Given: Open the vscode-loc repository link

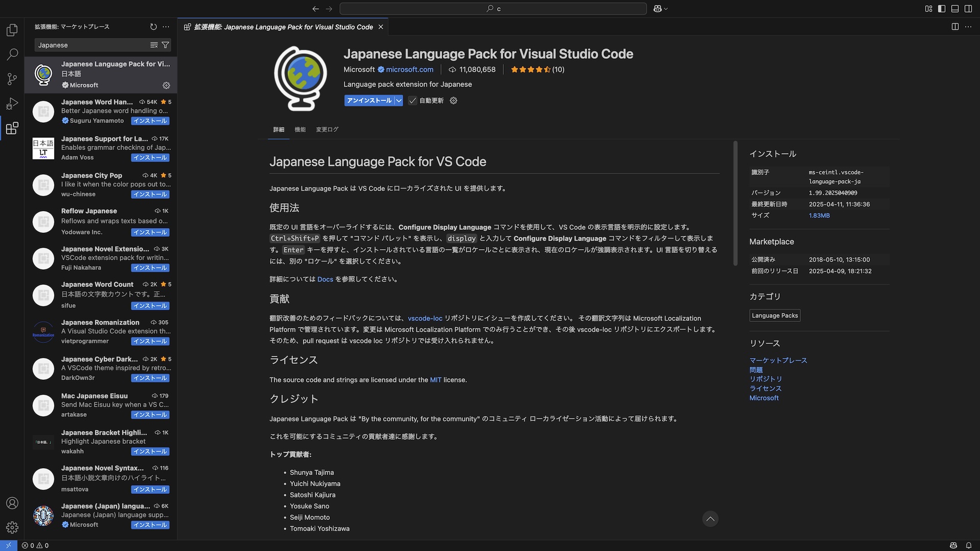Looking at the screenshot, I should click(x=425, y=318).
